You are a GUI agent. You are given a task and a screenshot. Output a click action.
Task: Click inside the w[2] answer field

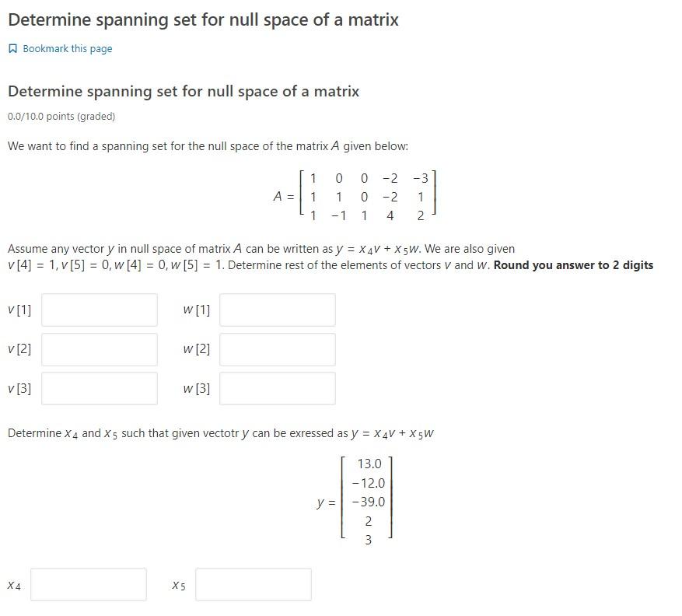[276, 349]
